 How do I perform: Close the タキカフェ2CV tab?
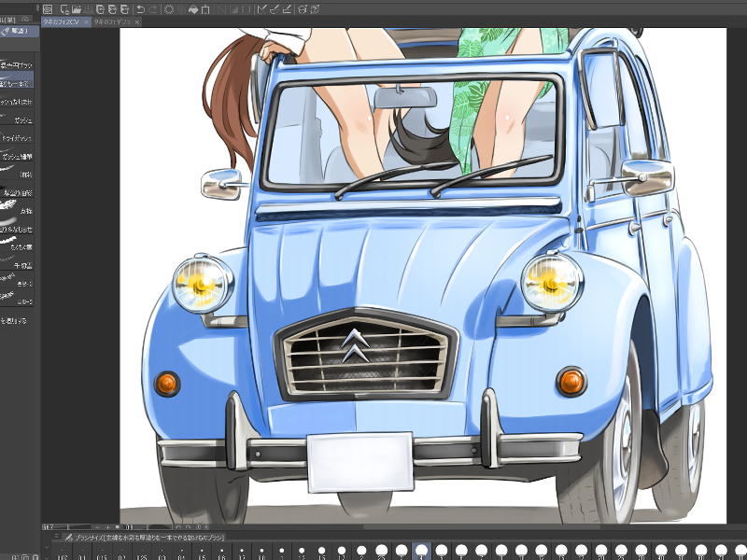(86, 22)
